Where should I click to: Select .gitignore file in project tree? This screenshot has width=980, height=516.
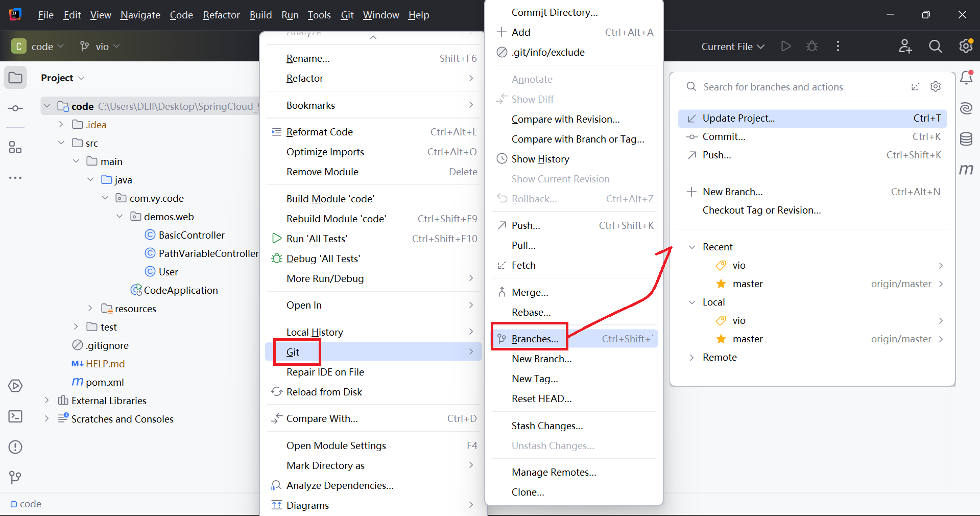(x=100, y=345)
